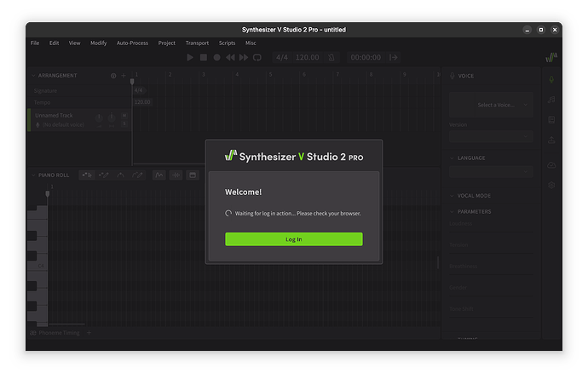The height and width of the screenshot is (379, 588).
Task: Click the piano roll playhead marker
Action: (x=47, y=194)
